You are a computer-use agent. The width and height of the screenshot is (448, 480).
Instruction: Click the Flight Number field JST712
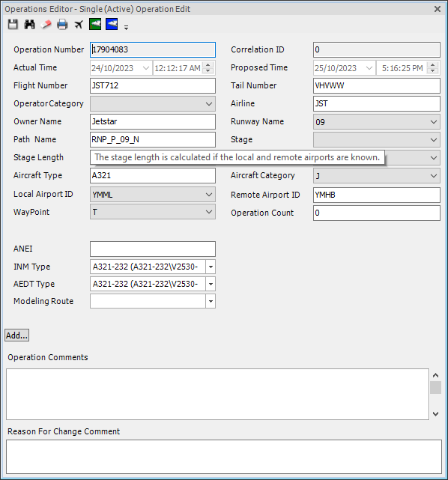click(x=153, y=85)
